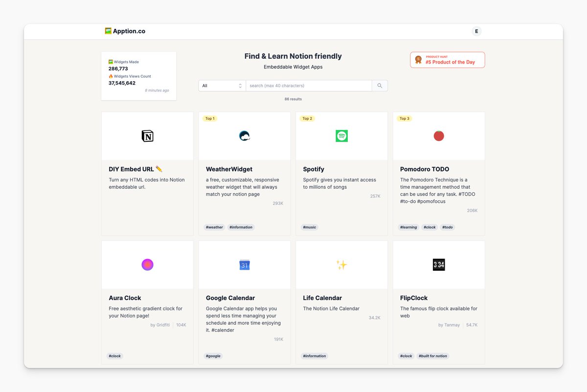Click the 257K view count
Image resolution: width=587 pixels, height=392 pixels.
(375, 196)
